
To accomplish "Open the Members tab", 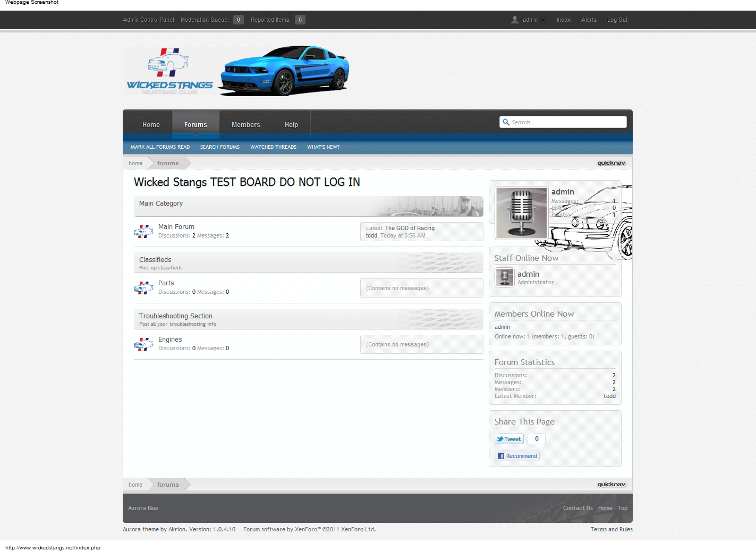I will coord(246,125).
